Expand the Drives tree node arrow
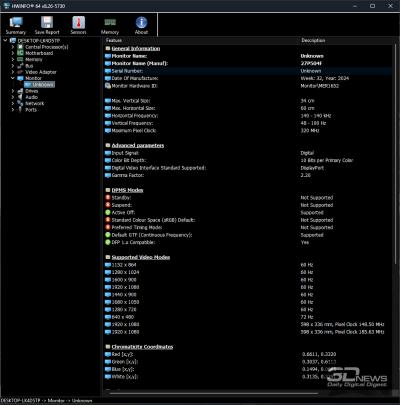 13,91
